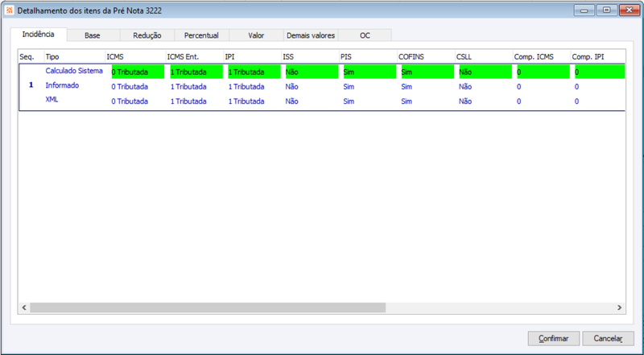The height and width of the screenshot is (355, 644).
Task: Click green Comp. ICMS '0' cell in Calculado Sistema
Action: pyautogui.click(x=543, y=72)
